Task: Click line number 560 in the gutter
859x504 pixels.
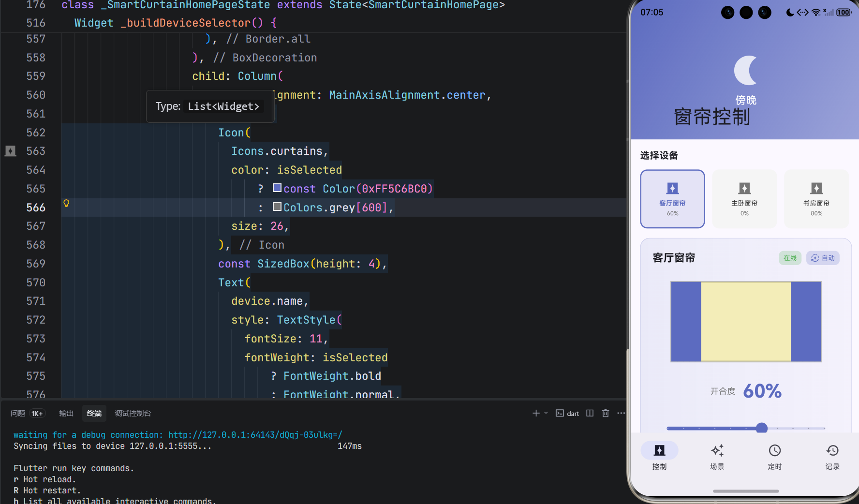Action: pyautogui.click(x=36, y=95)
